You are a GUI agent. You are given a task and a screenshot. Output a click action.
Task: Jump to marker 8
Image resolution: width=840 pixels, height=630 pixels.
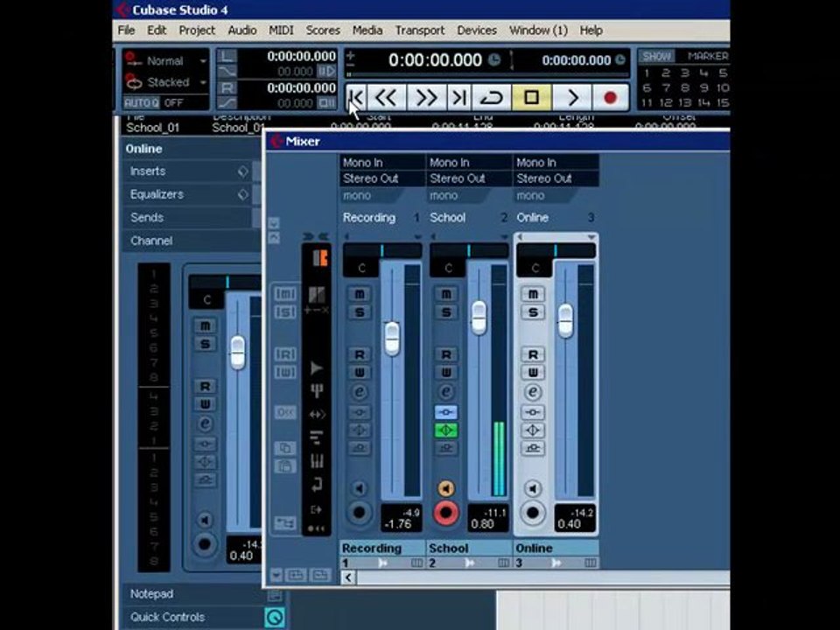(684, 87)
